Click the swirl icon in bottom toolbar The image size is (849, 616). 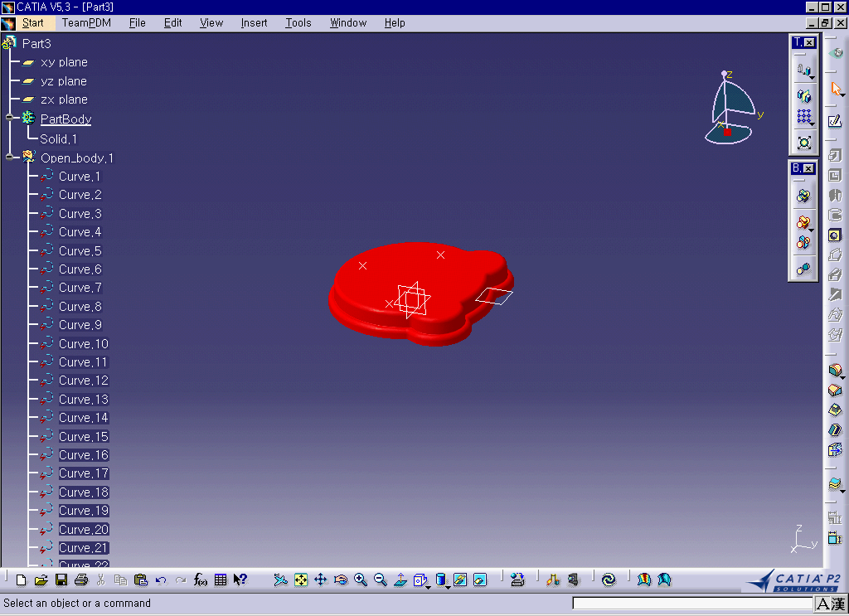click(609, 580)
